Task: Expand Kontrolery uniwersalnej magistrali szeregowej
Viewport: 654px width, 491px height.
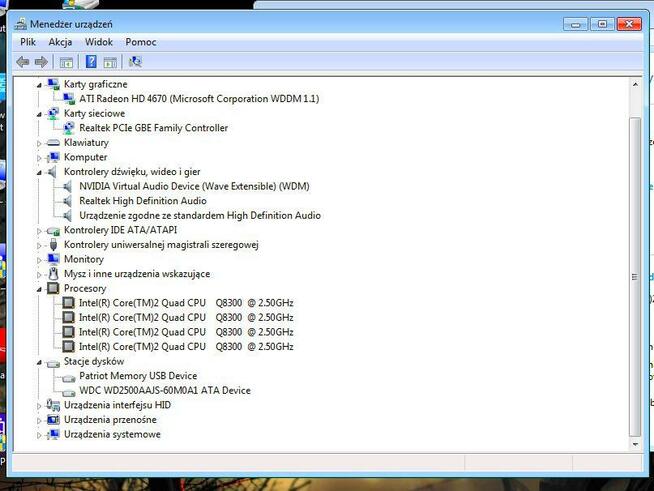Action: [39, 246]
